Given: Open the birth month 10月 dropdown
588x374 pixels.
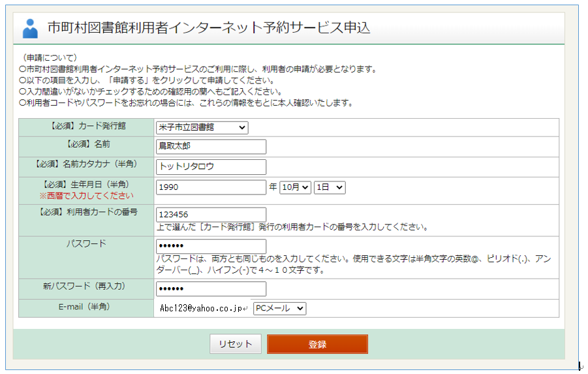Looking at the screenshot, I should [295, 187].
